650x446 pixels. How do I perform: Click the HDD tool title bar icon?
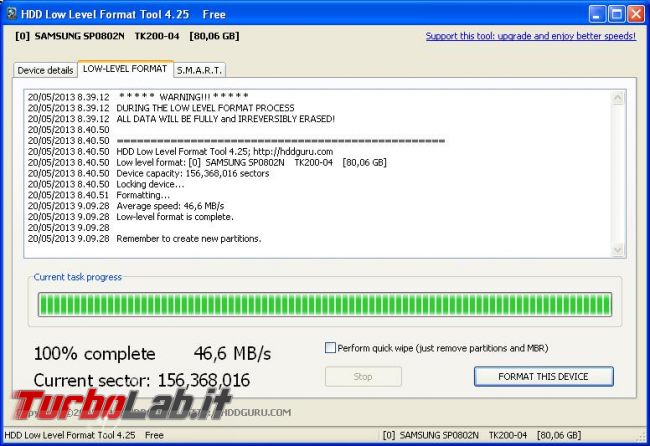[11, 14]
